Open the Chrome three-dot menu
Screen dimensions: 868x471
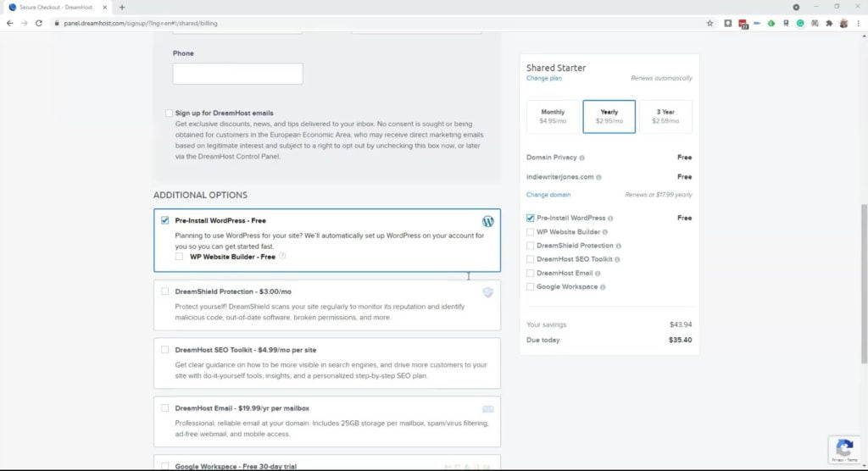click(x=858, y=23)
